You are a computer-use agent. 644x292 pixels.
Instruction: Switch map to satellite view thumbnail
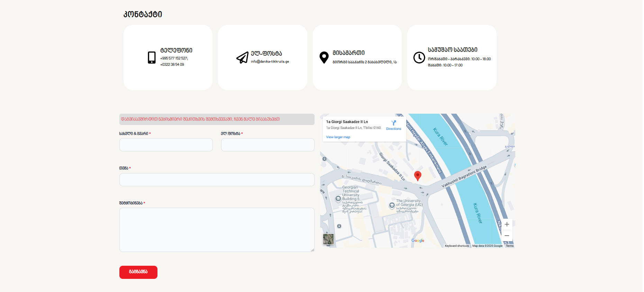pos(328,239)
